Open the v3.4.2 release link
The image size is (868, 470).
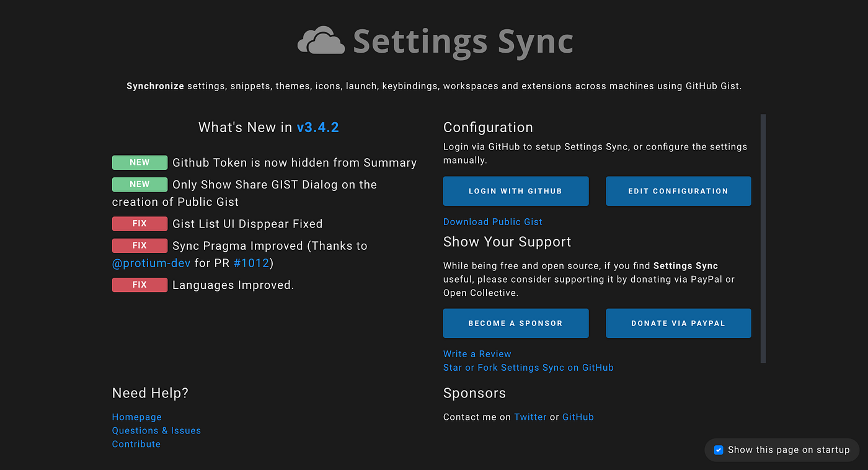[318, 127]
